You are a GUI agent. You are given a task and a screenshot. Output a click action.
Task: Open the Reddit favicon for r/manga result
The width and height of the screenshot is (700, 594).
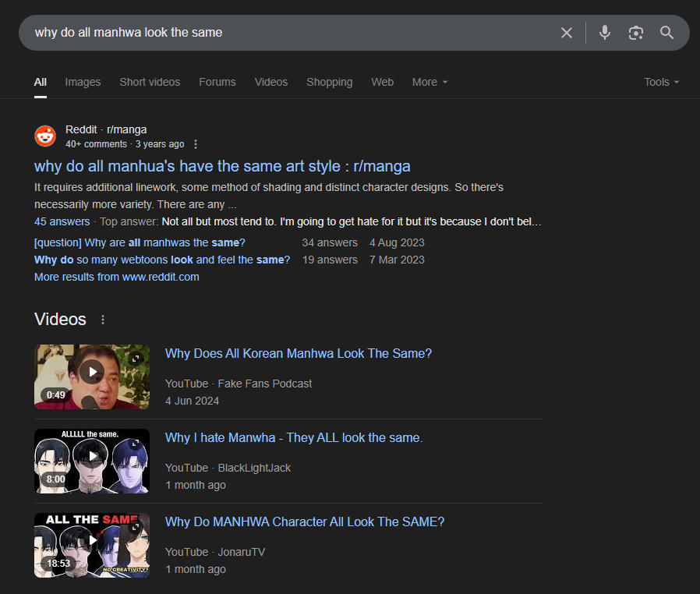pos(45,136)
